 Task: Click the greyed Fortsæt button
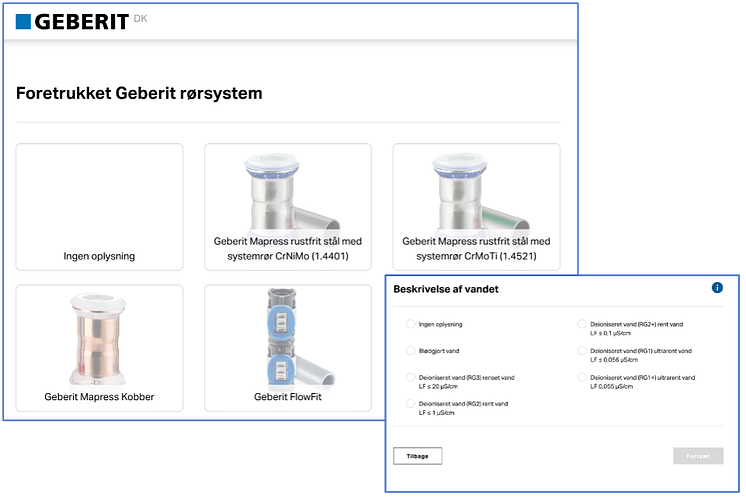pyautogui.click(x=698, y=456)
